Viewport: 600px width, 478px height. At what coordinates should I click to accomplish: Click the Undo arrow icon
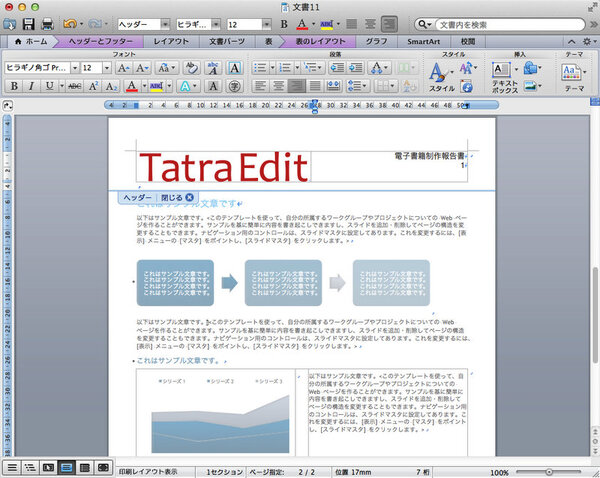(x=69, y=23)
